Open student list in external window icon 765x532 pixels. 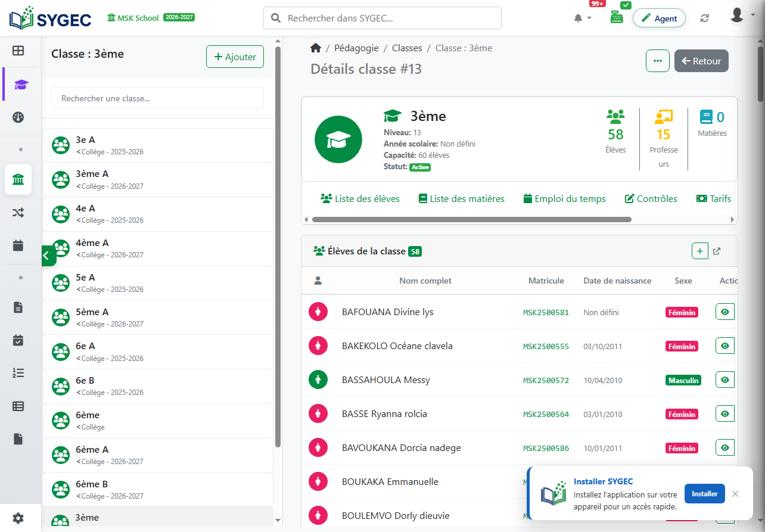(717, 251)
